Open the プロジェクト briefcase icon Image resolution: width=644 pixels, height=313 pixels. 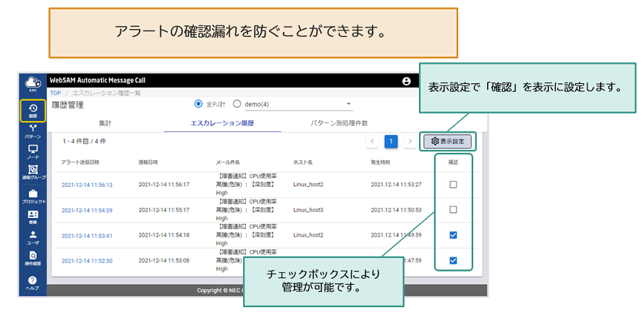click(x=33, y=196)
